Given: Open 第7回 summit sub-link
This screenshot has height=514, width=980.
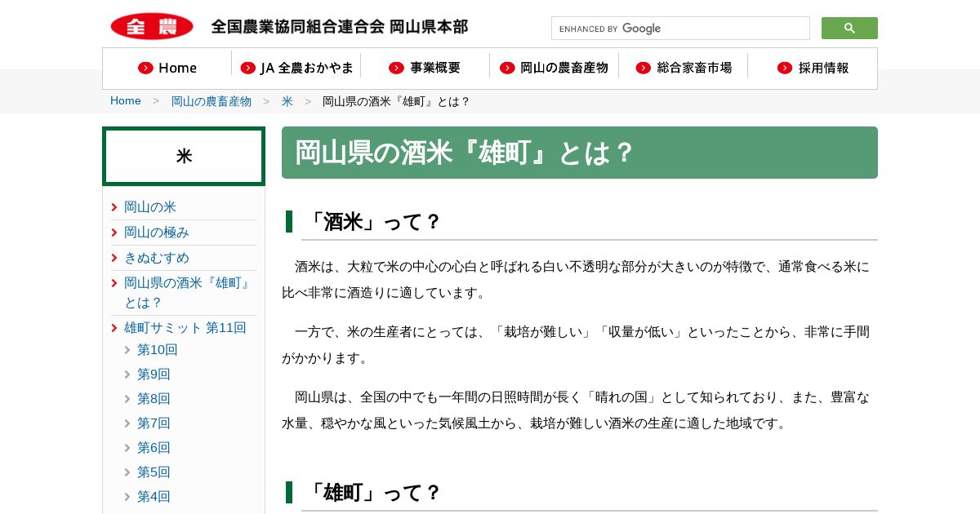Looking at the screenshot, I should 154,423.
